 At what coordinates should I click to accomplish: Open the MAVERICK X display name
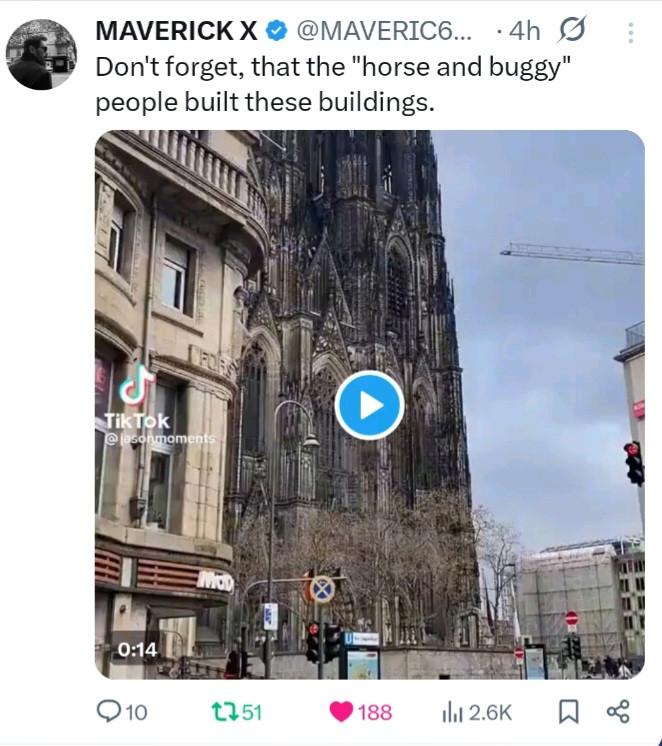[176, 31]
